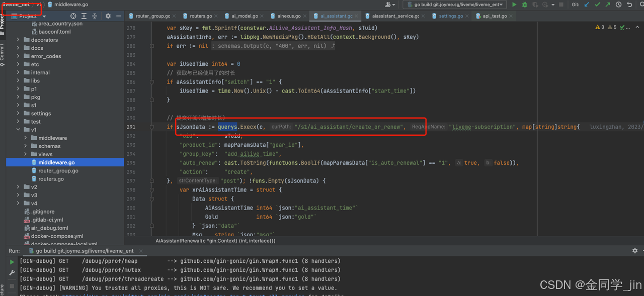Image resolution: width=644 pixels, height=296 pixels.
Task: Expand the decorators folder
Action: 19,40
